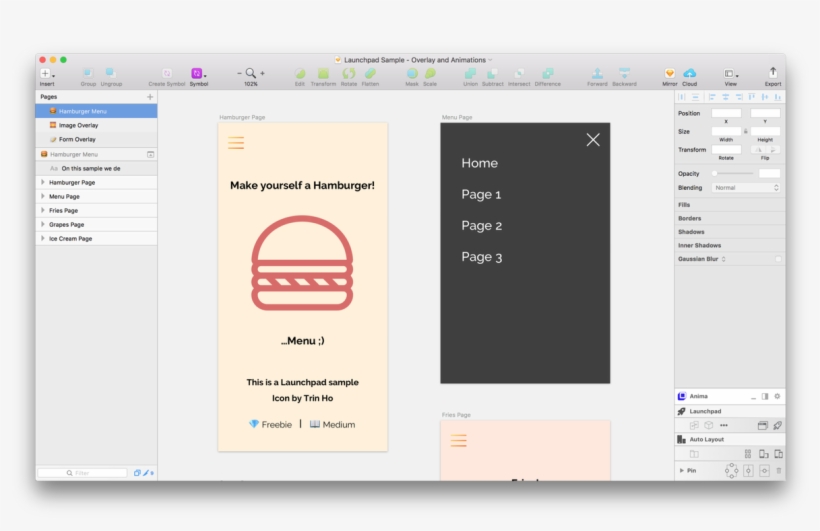Zoom out with the minus button
The width and height of the screenshot is (820, 531).
240,73
